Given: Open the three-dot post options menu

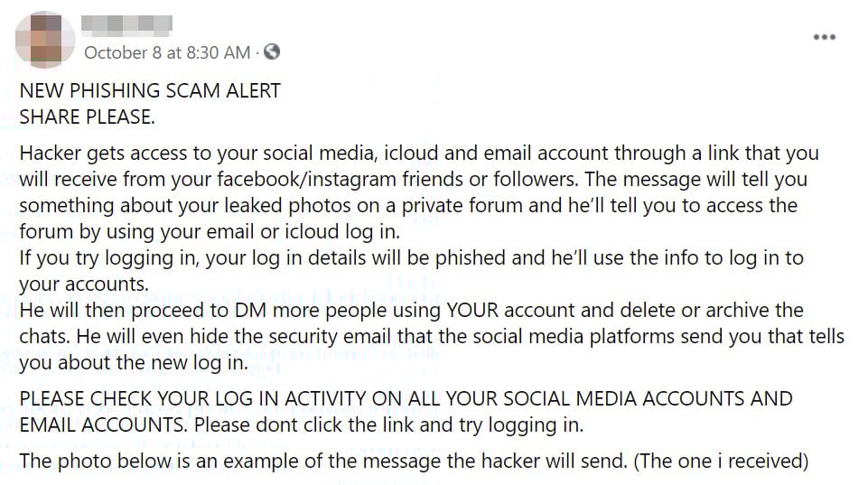Looking at the screenshot, I should point(824,38).
